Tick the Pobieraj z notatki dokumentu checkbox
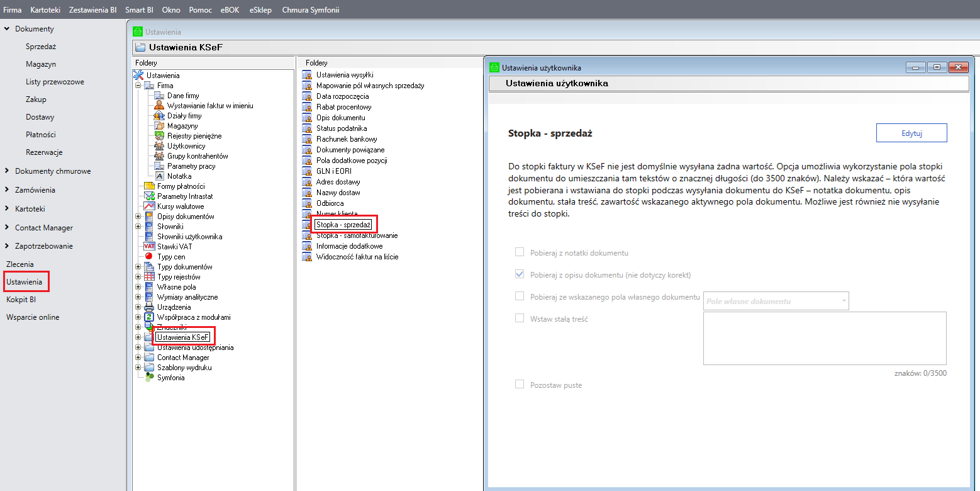Viewport: 980px width, 491px height. coord(520,252)
